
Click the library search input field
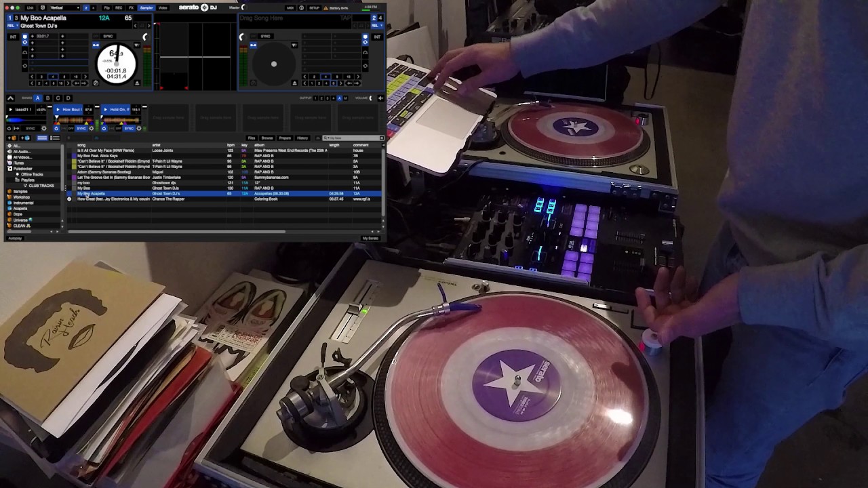click(353, 138)
